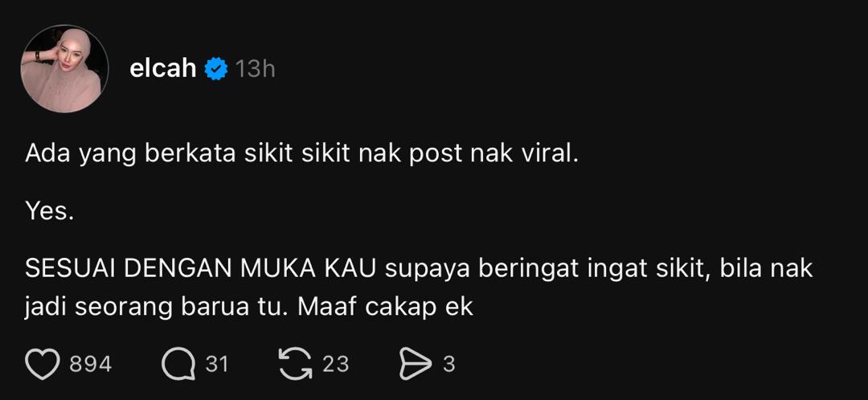Open replies with the comment bubble icon
The image size is (868, 400).
click(x=178, y=364)
